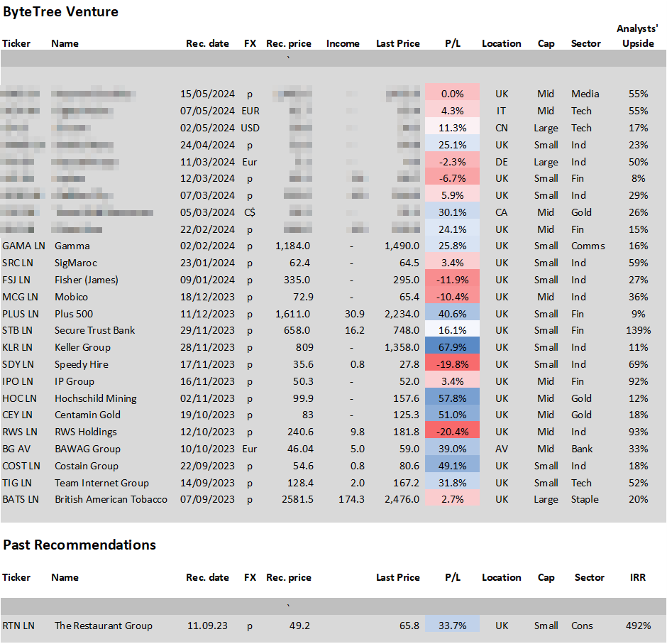Viewport: 667px width, 644px height.
Task: Select the 2,234.0 last price cell
Action: point(402,314)
